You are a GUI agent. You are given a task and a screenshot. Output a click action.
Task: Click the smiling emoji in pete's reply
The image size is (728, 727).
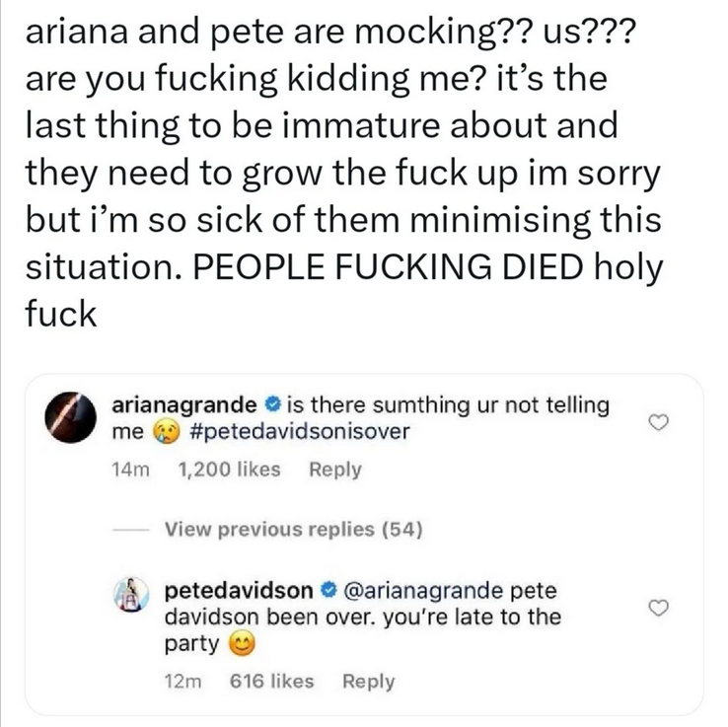pos(240,646)
